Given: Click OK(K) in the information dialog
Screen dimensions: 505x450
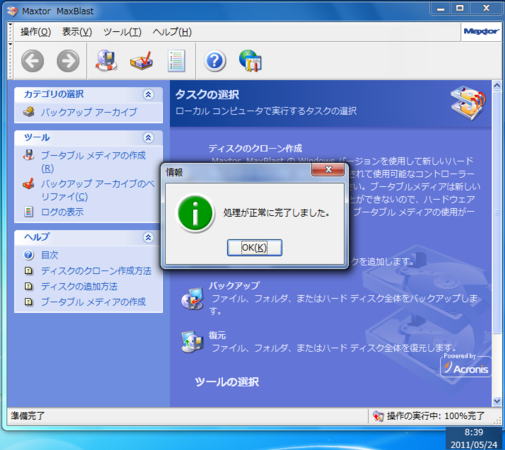Looking at the screenshot, I should tap(254, 248).
